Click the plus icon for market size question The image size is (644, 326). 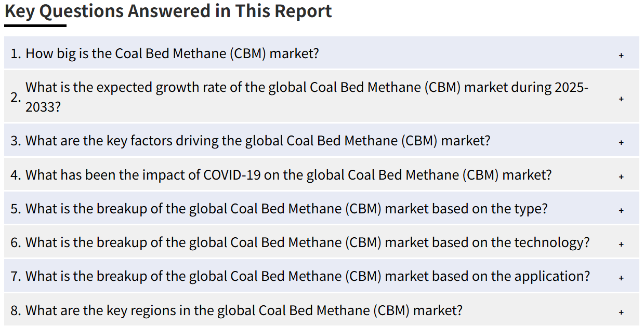click(621, 55)
